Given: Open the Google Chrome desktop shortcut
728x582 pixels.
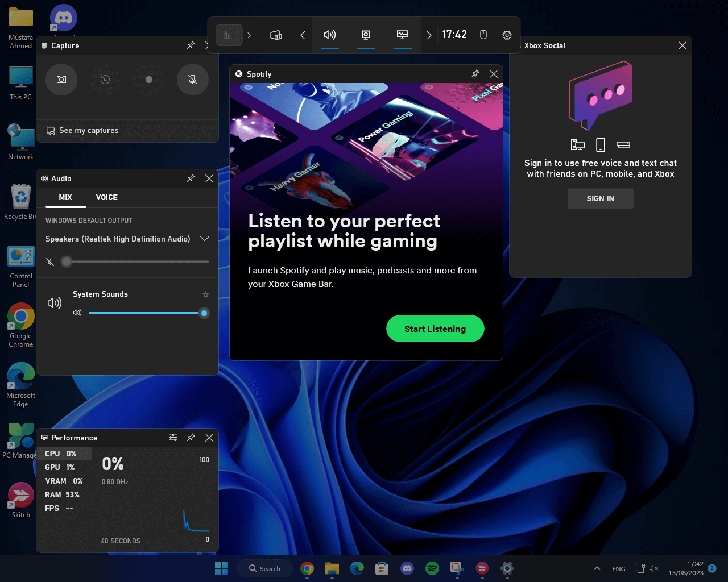Looking at the screenshot, I should (20, 325).
